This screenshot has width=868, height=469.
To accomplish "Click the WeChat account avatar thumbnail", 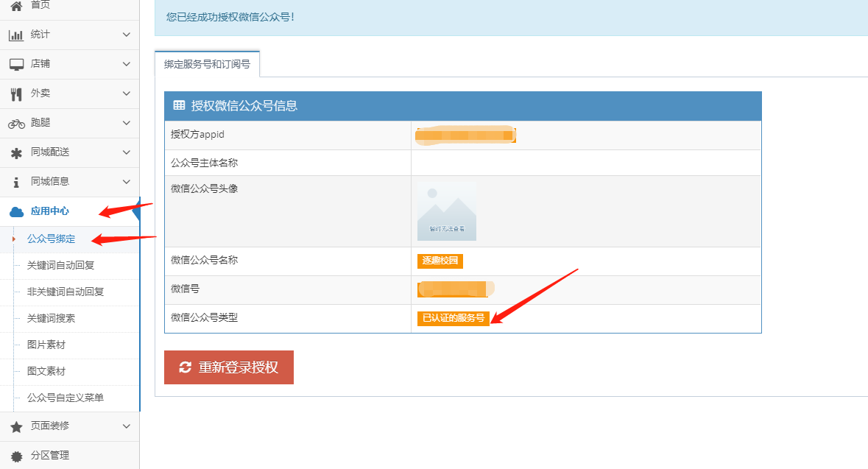I will (x=446, y=211).
